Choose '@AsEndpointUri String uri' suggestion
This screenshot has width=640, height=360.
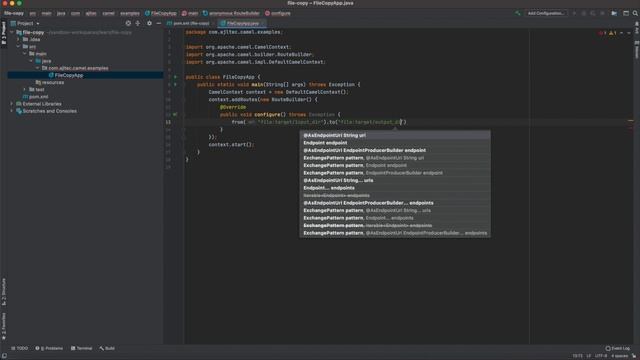[395, 135]
